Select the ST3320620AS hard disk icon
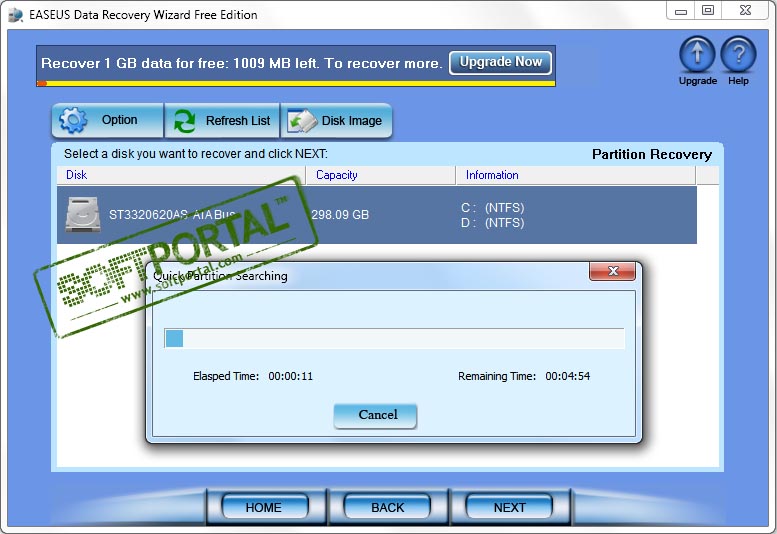 tap(83, 214)
